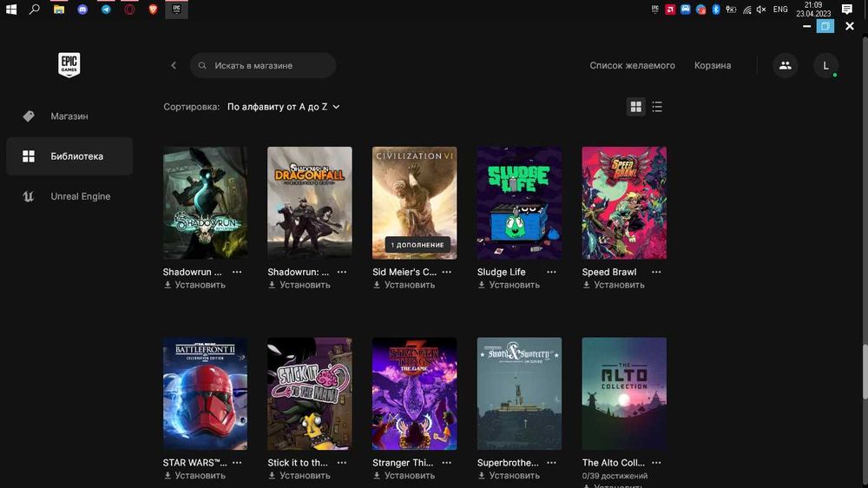Switch to list view
This screenshot has height=488, width=868.
click(x=657, y=106)
